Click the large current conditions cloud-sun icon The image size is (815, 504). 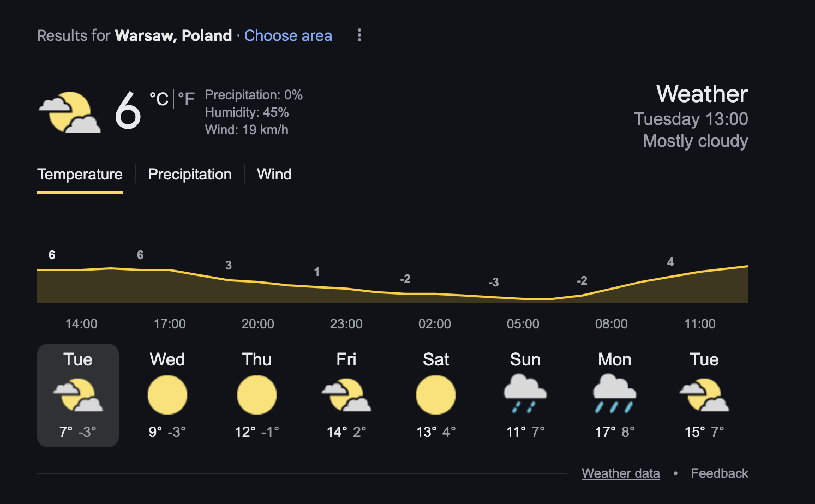pos(70,112)
